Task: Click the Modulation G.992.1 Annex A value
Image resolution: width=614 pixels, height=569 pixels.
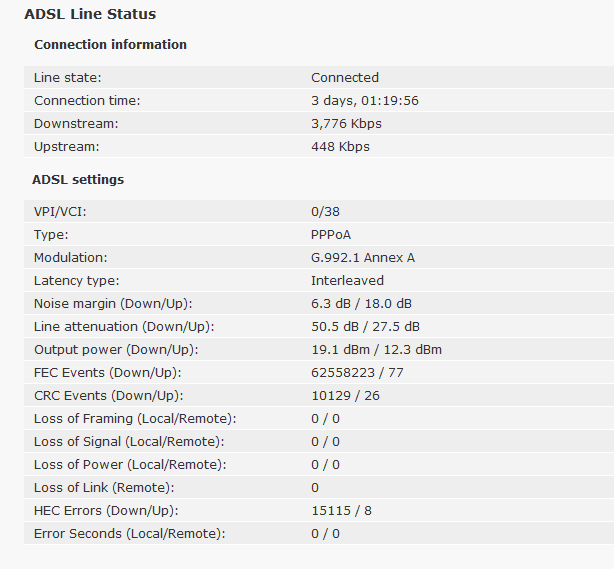Action: tap(363, 258)
